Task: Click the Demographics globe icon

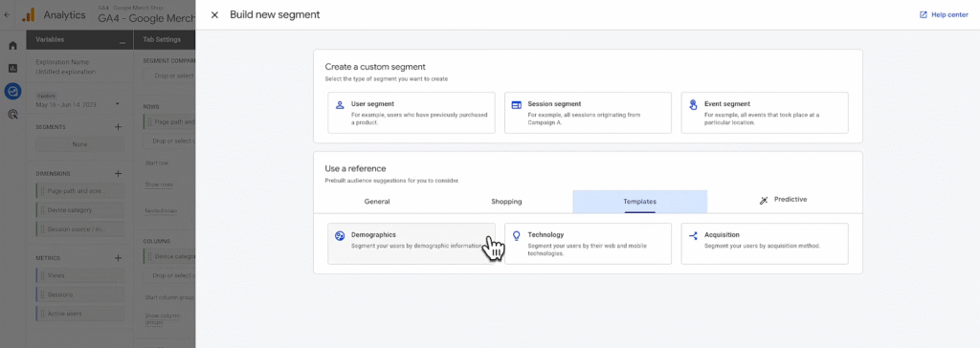Action: point(340,236)
